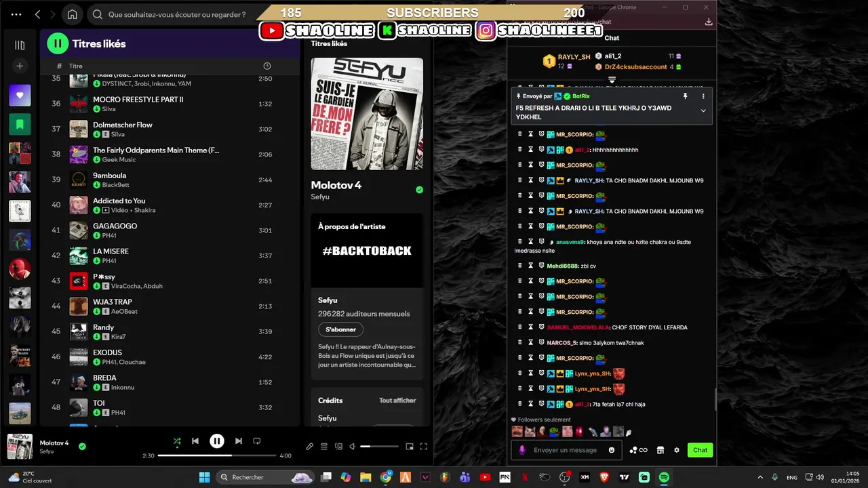Screen dimensions: 868x488
Task: Open RAYLY_SH top gifter entry
Action: click(566, 61)
